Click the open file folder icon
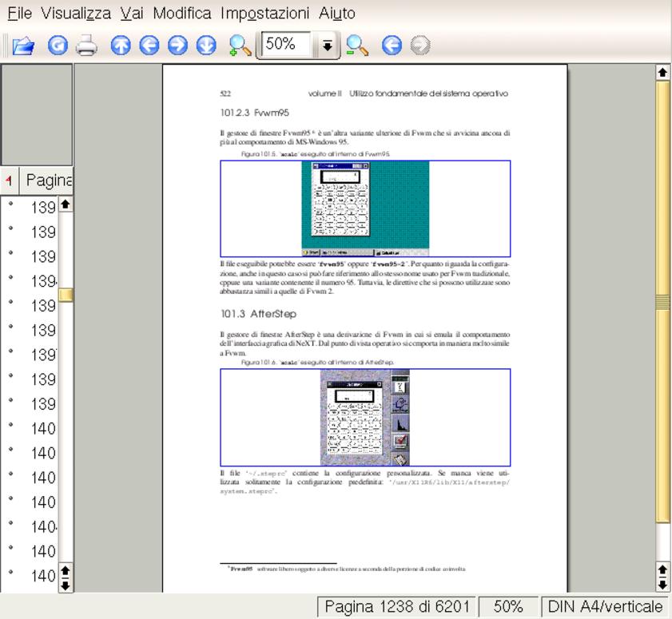Screen dimensions: 672x619 23,46
